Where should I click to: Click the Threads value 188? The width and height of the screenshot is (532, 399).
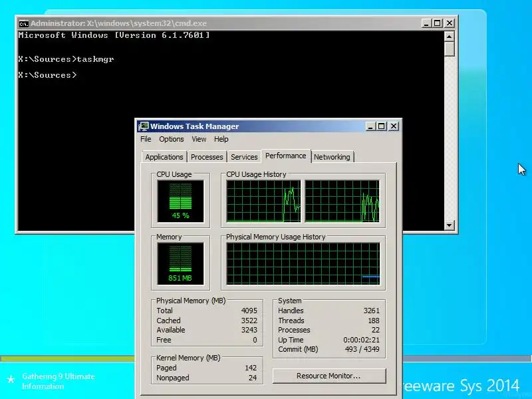374,321
